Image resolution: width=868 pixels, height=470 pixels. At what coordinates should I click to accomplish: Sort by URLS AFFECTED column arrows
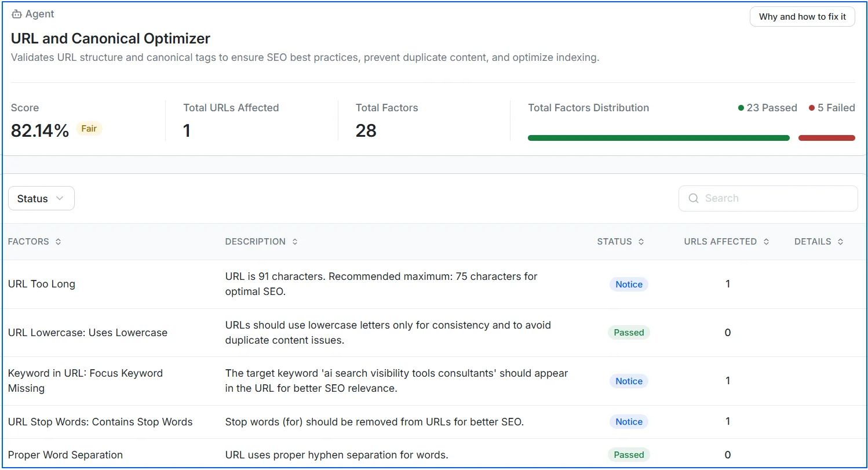766,242
